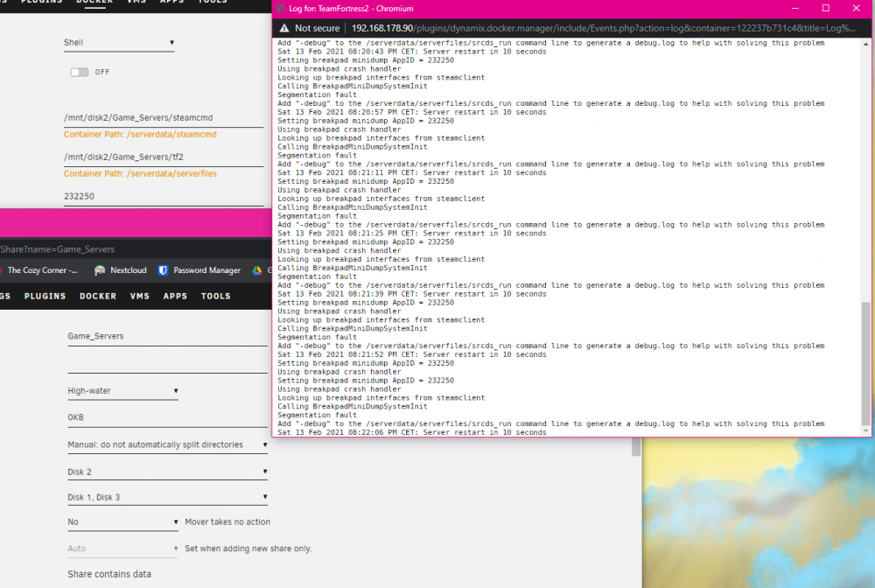Expand the Manual split directories dropdown
The width and height of the screenshot is (875, 588).
click(167, 445)
